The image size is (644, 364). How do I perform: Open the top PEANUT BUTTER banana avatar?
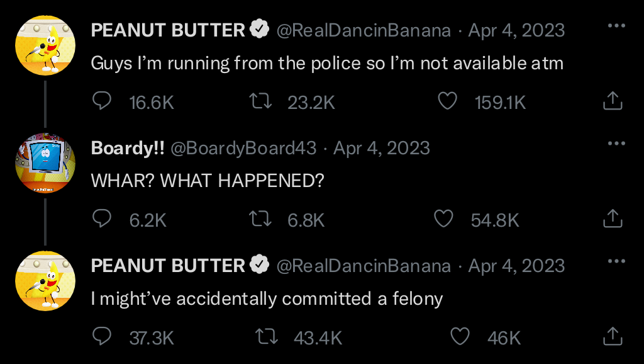[45, 45]
